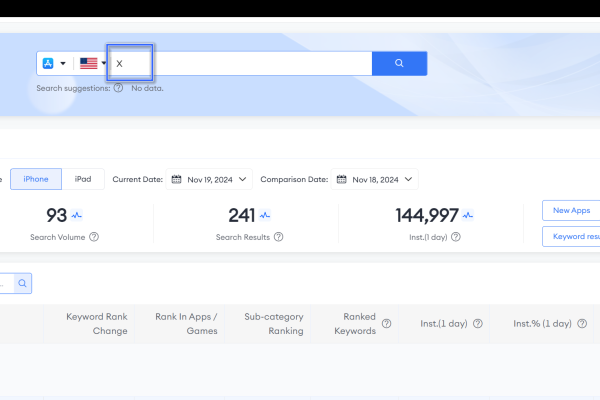Click the New Apps button

(570, 211)
